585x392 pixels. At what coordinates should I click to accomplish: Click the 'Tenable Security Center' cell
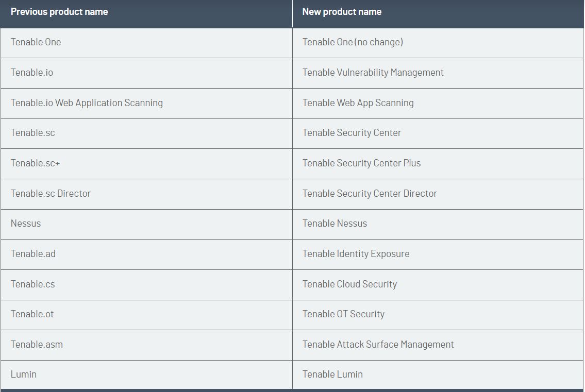[x=438, y=134]
